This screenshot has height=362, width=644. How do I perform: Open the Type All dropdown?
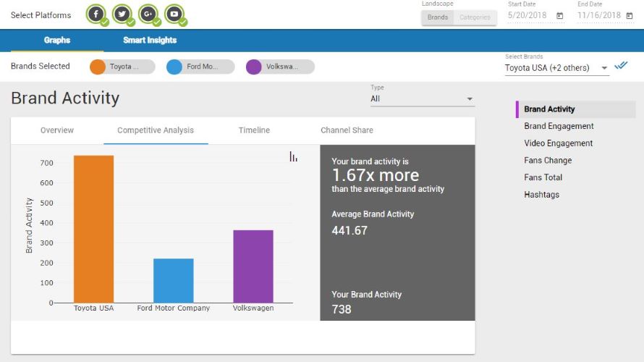[x=422, y=98]
